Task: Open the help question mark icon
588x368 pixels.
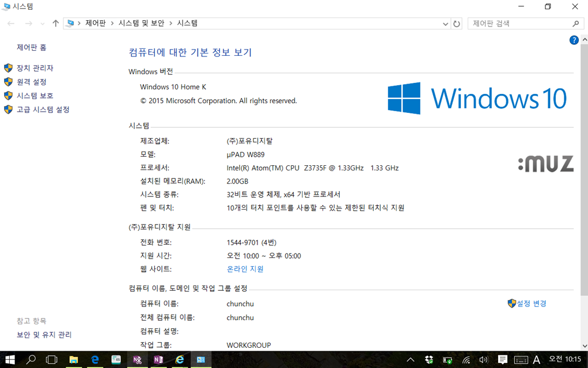Action: coord(574,40)
